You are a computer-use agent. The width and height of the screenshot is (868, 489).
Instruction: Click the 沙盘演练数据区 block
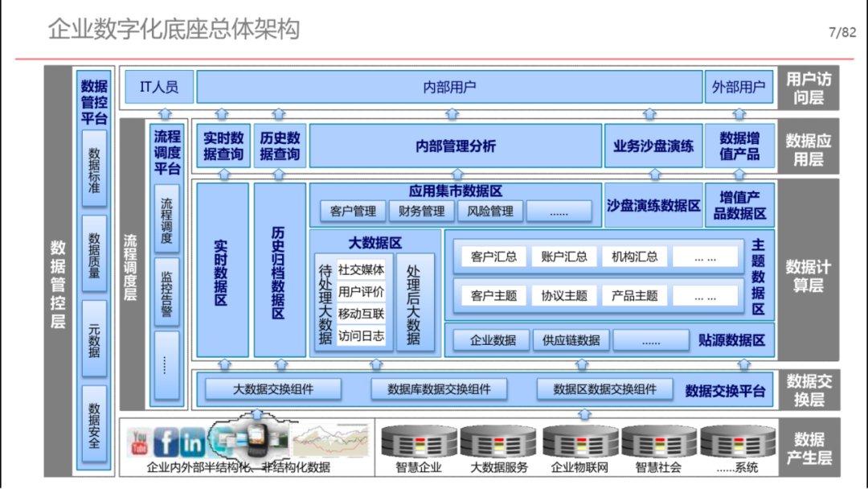(x=653, y=205)
